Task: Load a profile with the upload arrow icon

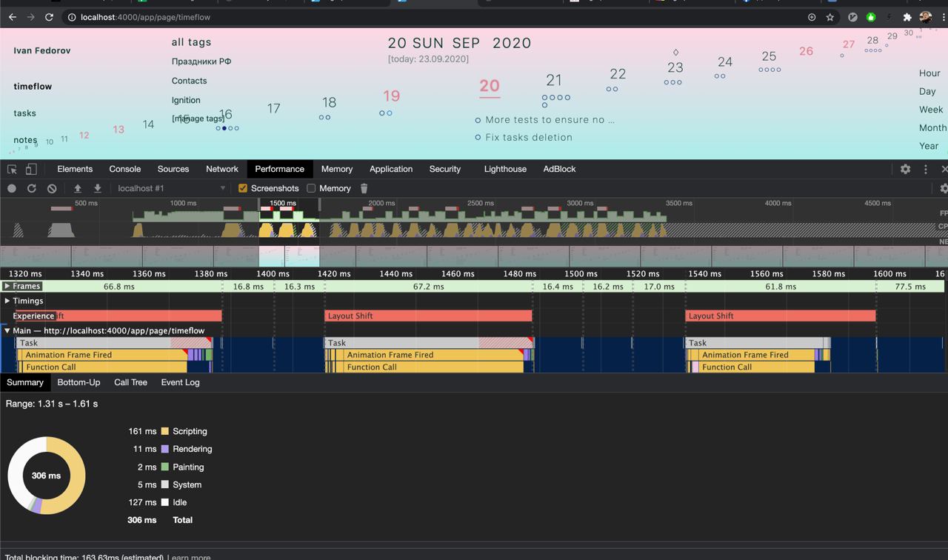Action: click(x=77, y=189)
